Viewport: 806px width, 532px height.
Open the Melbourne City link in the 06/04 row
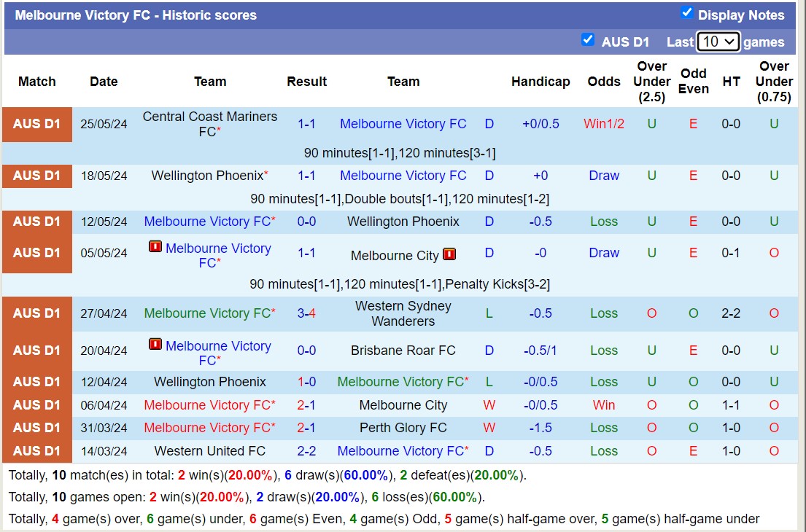click(403, 405)
